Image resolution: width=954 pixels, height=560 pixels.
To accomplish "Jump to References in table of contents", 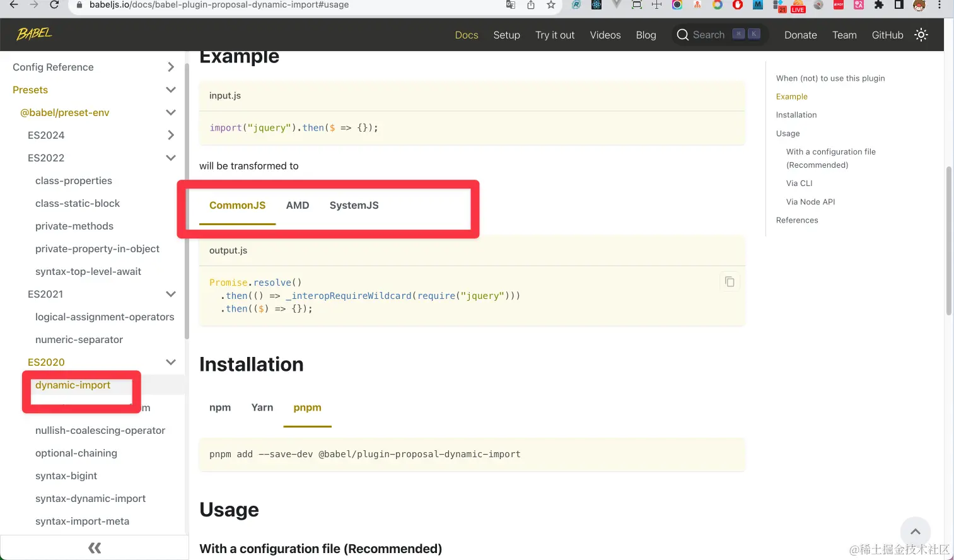I will pos(797,220).
